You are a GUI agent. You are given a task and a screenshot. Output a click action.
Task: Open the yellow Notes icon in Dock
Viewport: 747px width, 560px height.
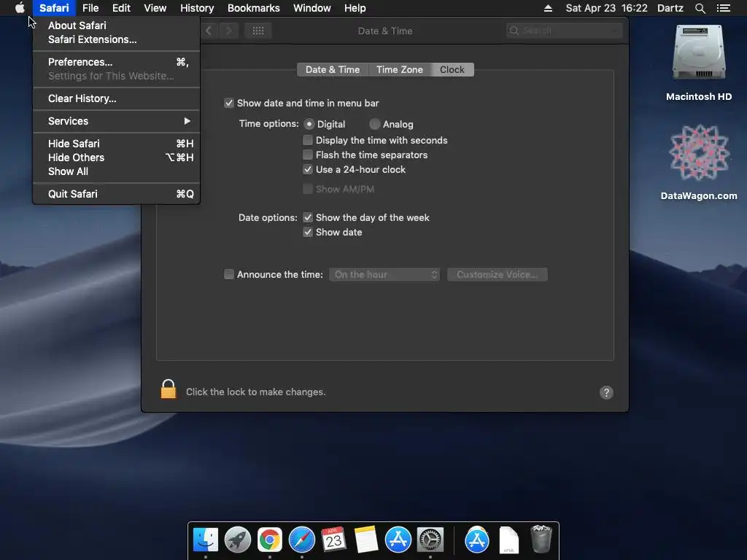point(366,540)
